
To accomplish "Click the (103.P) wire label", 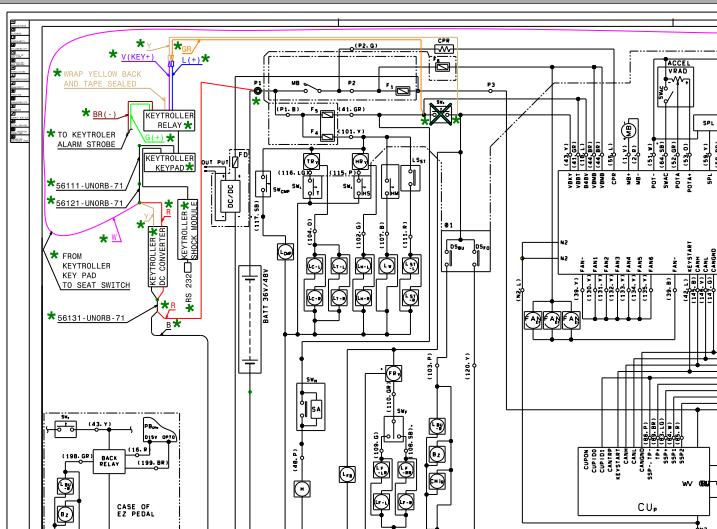I will [x=430, y=366].
